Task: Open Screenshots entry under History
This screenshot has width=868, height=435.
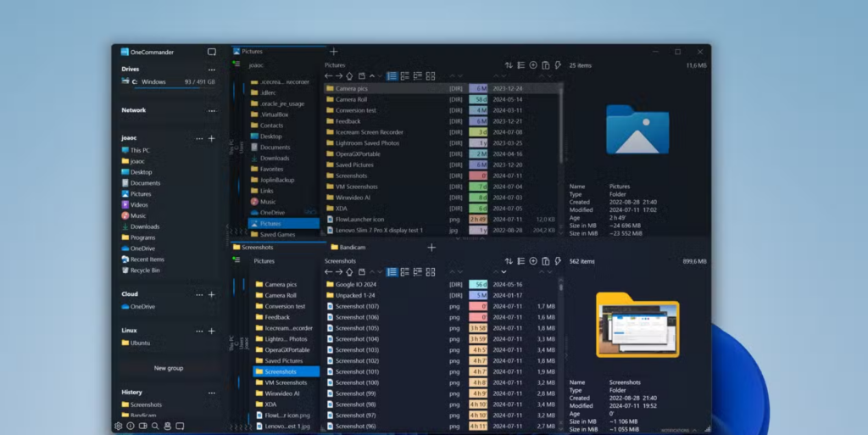Action: pyautogui.click(x=142, y=404)
